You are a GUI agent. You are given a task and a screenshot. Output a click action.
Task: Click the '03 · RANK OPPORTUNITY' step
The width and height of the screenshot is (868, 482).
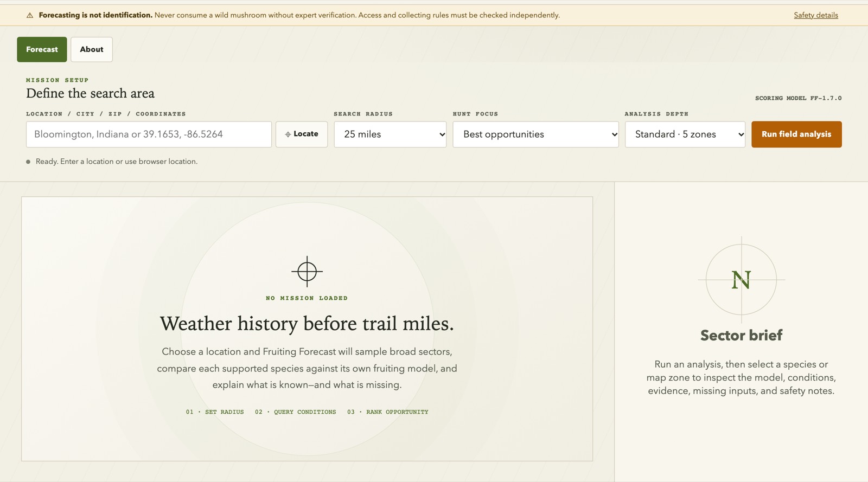coord(388,412)
